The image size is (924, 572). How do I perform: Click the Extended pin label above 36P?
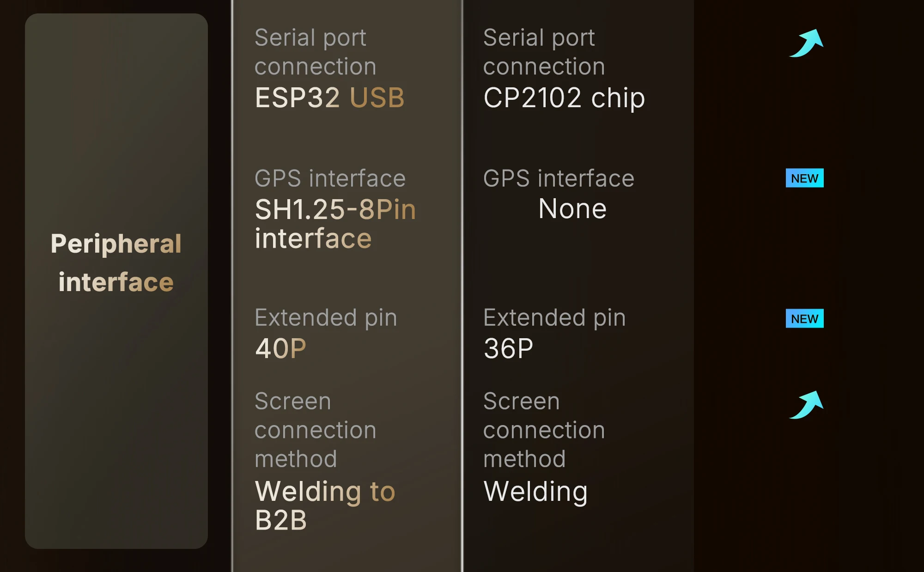coord(554,318)
